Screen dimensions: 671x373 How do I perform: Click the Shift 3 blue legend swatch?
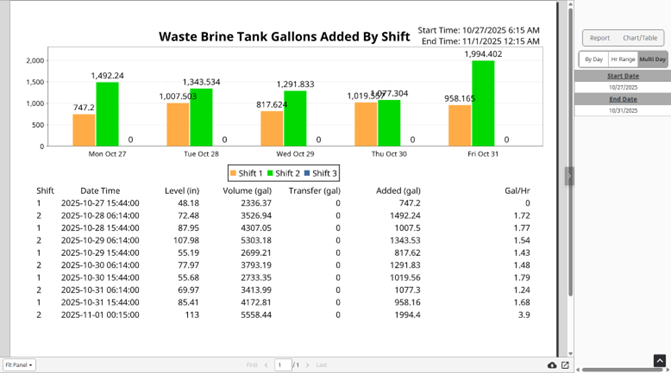point(307,173)
